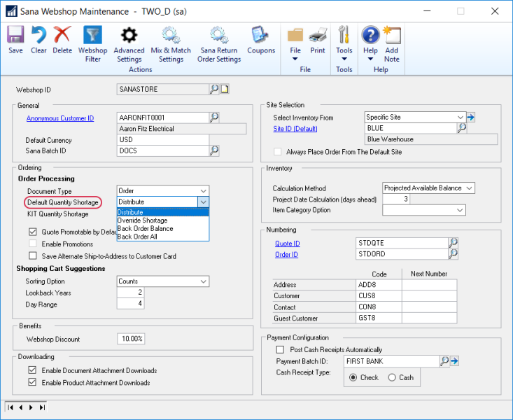Click the Site ID lookup magnifier
Viewport: 513px width, 420px height.
point(462,128)
